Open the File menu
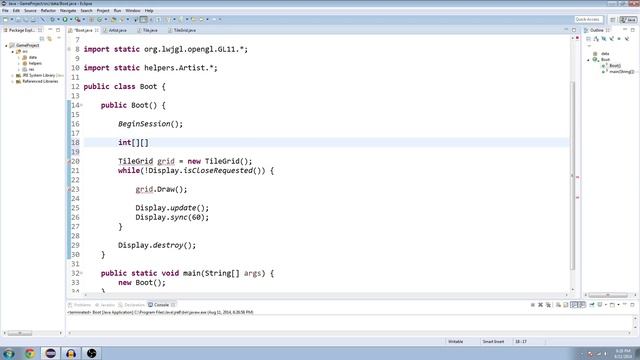 click(5, 11)
